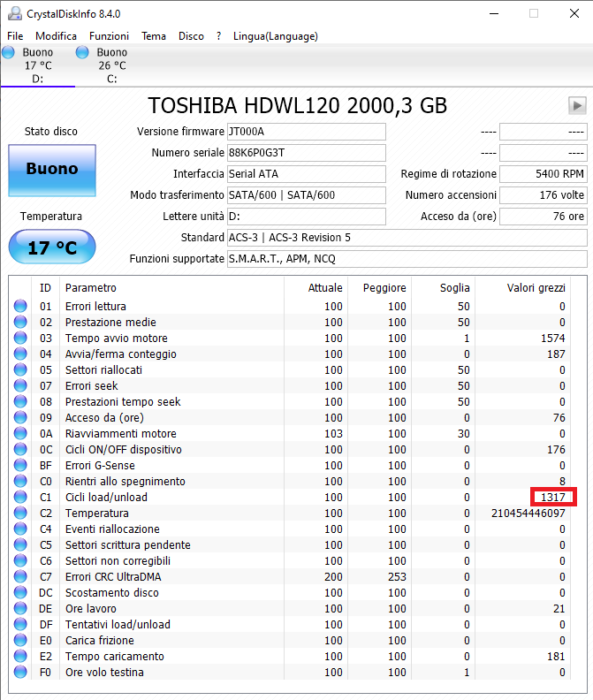Click status orb of Errori G-Sense row
The image size is (593, 700).
click(20, 465)
